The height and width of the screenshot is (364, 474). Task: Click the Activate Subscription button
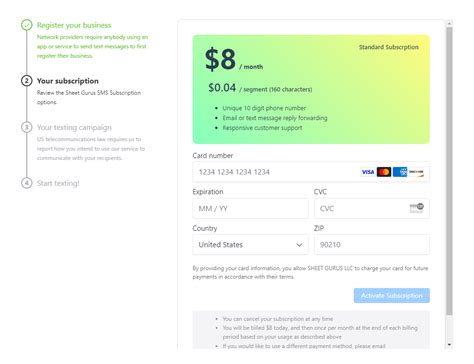392,296
